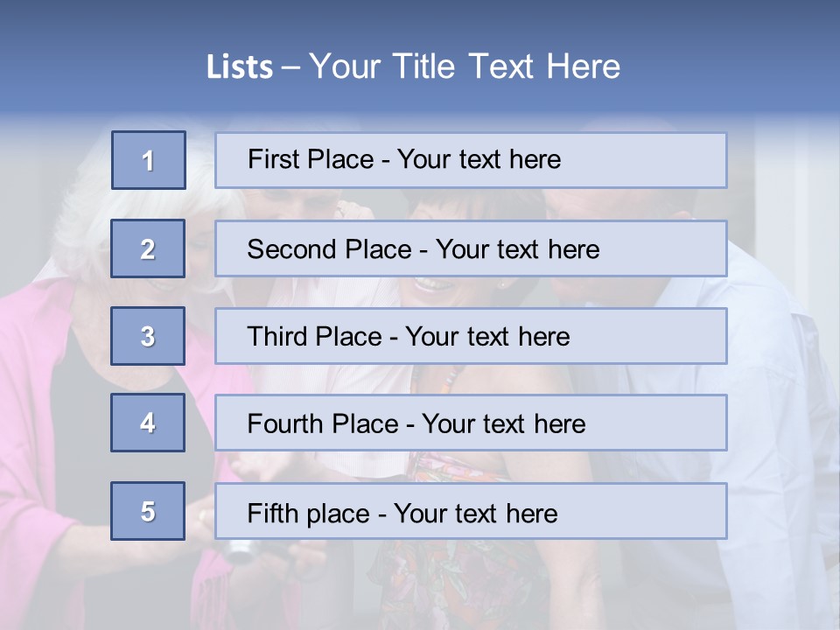The image size is (840, 630).
Task: Select the number 2 box
Action: tap(147, 248)
